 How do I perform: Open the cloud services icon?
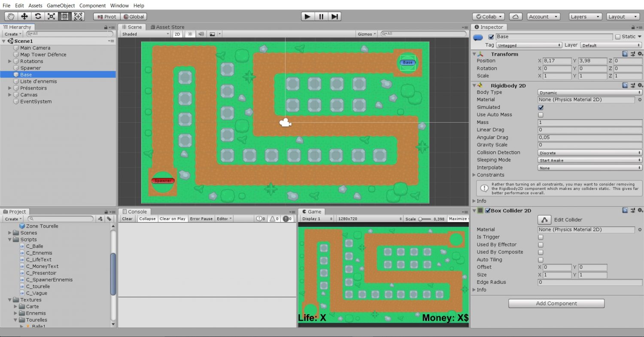516,17
